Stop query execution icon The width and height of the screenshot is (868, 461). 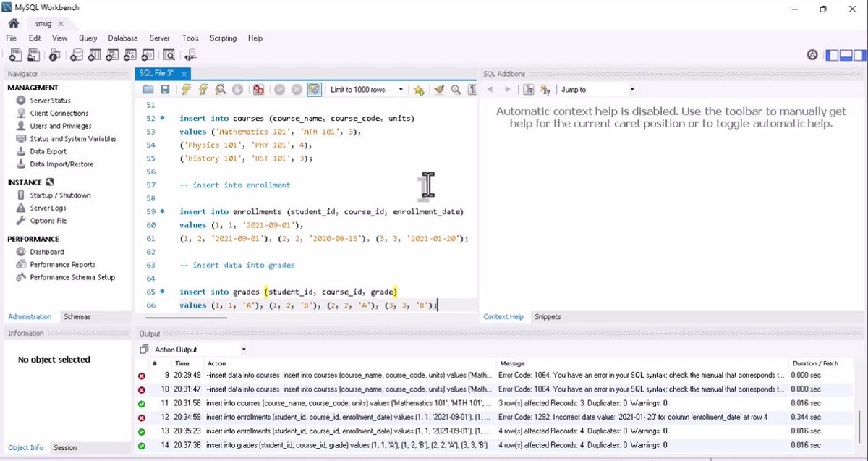[238, 90]
